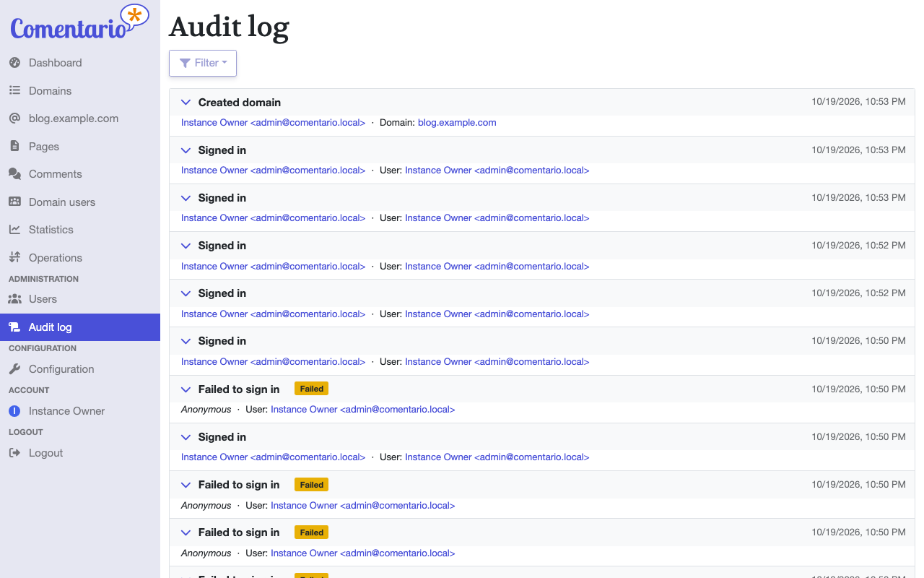The image size is (924, 578).
Task: Open the Filter dropdown
Action: (x=203, y=63)
